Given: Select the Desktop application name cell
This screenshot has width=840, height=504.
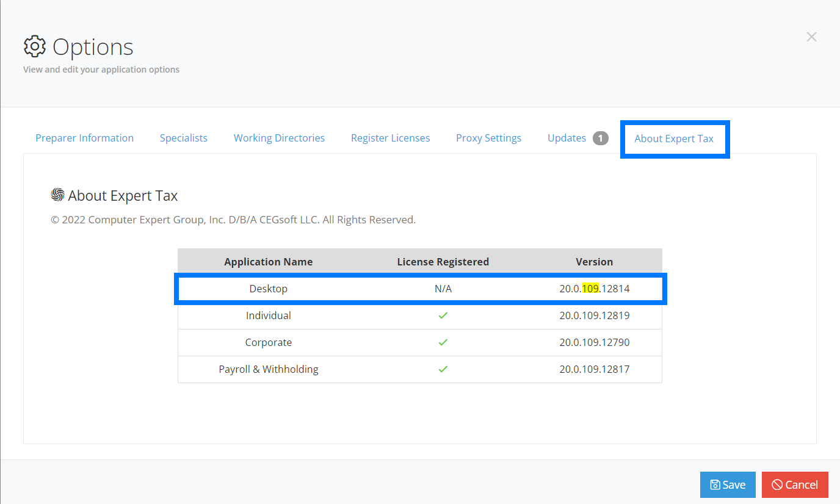Looking at the screenshot, I should coord(269,289).
